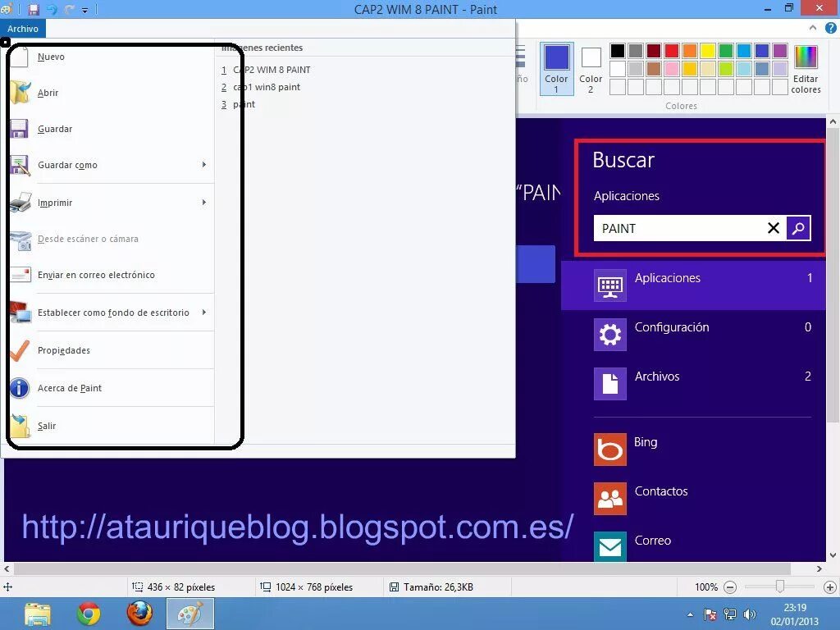Open recent image named paint
Viewport: 840px width, 630px height.
239,104
